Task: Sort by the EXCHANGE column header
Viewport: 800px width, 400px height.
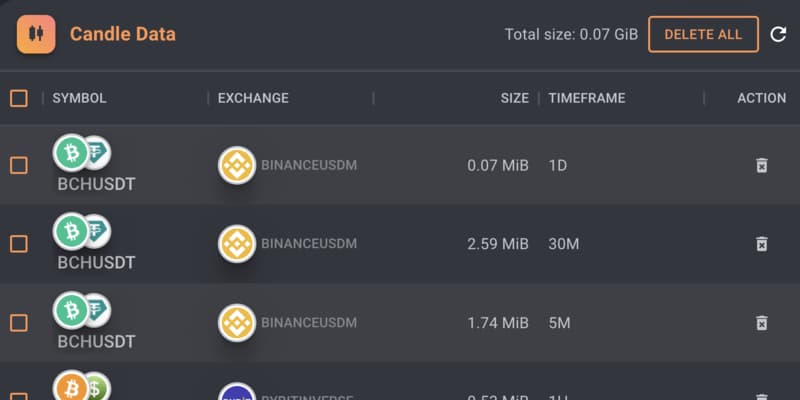Action: [x=253, y=98]
